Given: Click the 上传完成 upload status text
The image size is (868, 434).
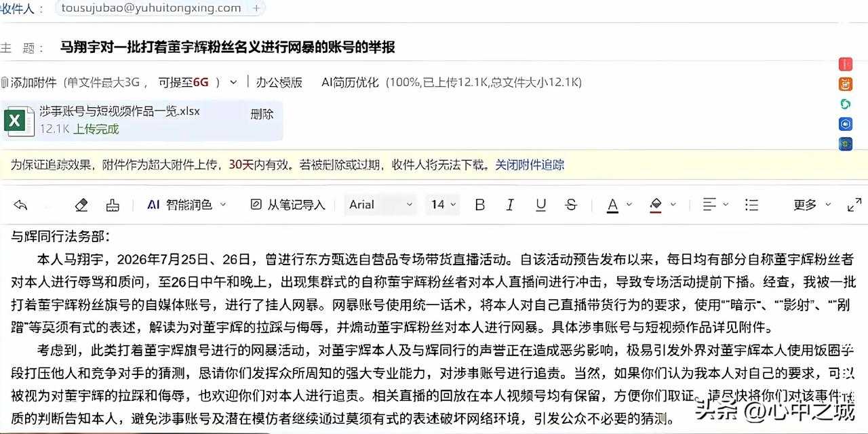Looking at the screenshot, I should tap(96, 129).
